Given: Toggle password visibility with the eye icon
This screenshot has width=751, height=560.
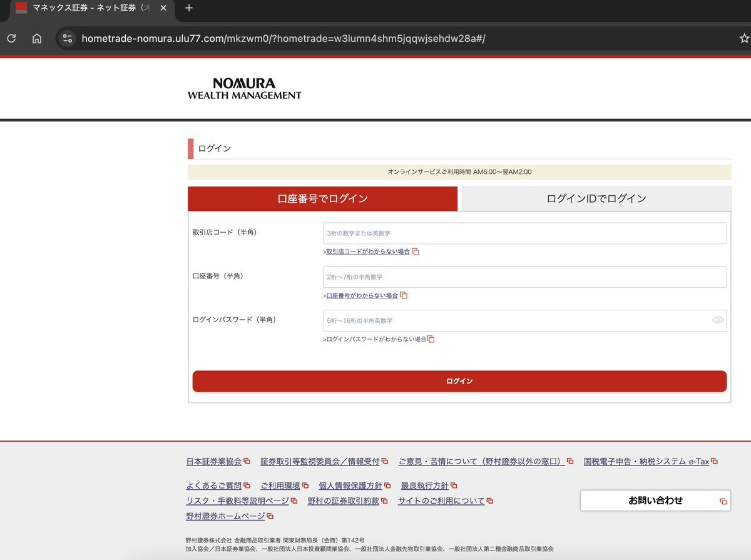Looking at the screenshot, I should (717, 320).
